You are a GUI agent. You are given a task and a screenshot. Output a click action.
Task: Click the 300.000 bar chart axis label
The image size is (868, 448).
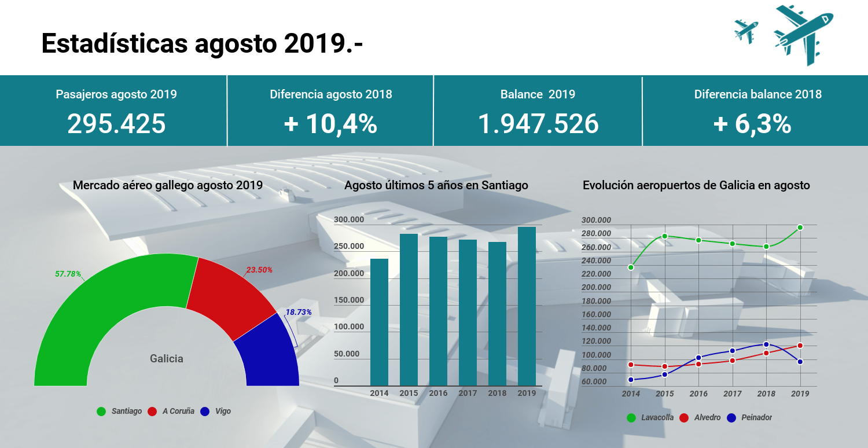tap(349, 220)
